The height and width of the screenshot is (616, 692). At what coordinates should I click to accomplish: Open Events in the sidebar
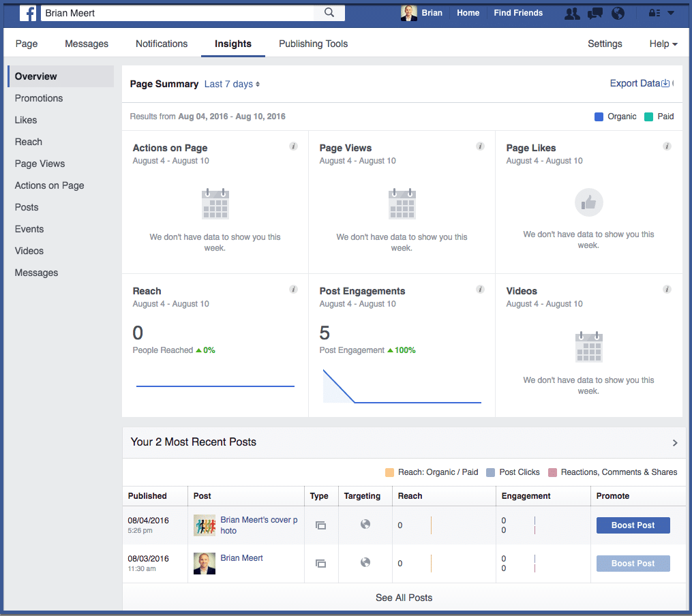[x=29, y=229]
